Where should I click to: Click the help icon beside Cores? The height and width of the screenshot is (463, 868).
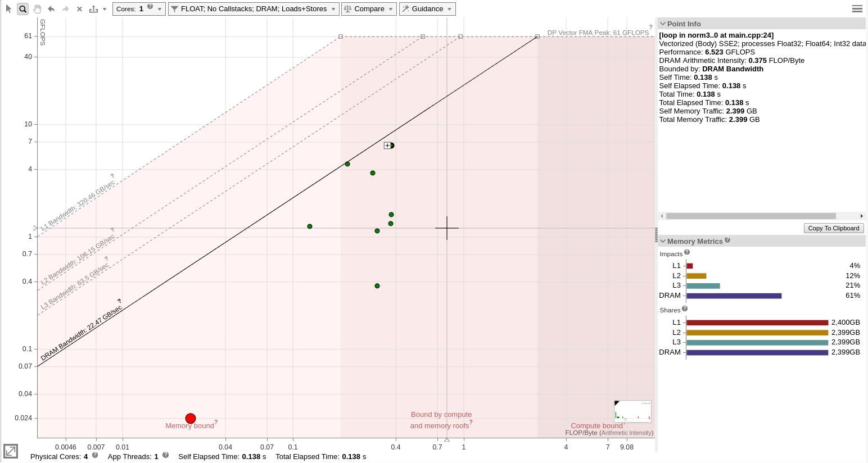[150, 7]
